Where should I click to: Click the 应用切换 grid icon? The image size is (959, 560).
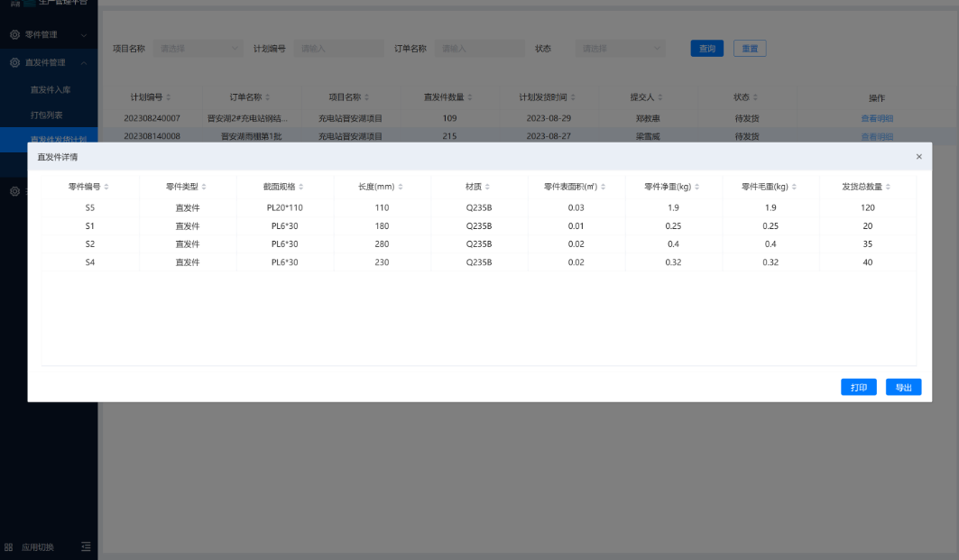(x=9, y=546)
